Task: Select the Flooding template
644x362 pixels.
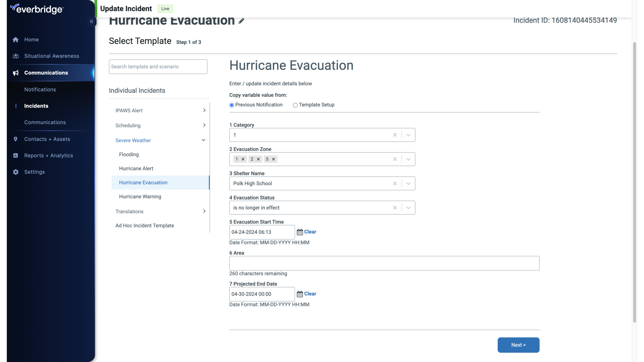Action: (129, 155)
